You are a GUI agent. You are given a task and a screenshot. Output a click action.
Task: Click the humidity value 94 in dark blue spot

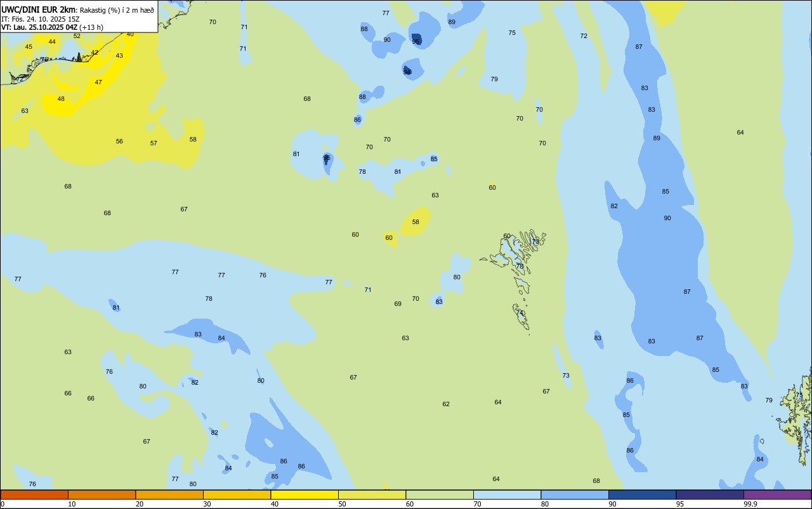407,72
